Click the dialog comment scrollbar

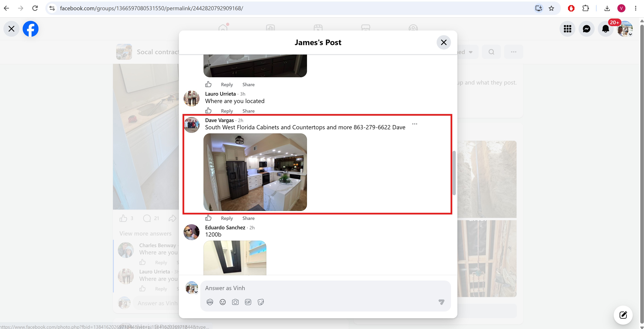click(454, 173)
